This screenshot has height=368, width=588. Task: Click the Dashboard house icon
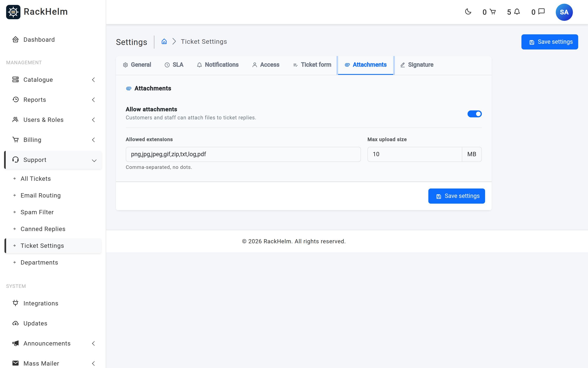[16, 39]
